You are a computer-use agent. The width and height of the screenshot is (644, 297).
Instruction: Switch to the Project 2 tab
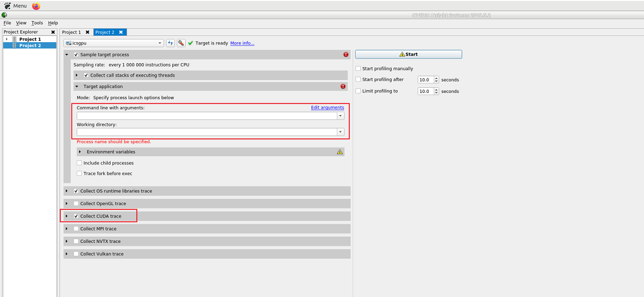tap(105, 32)
